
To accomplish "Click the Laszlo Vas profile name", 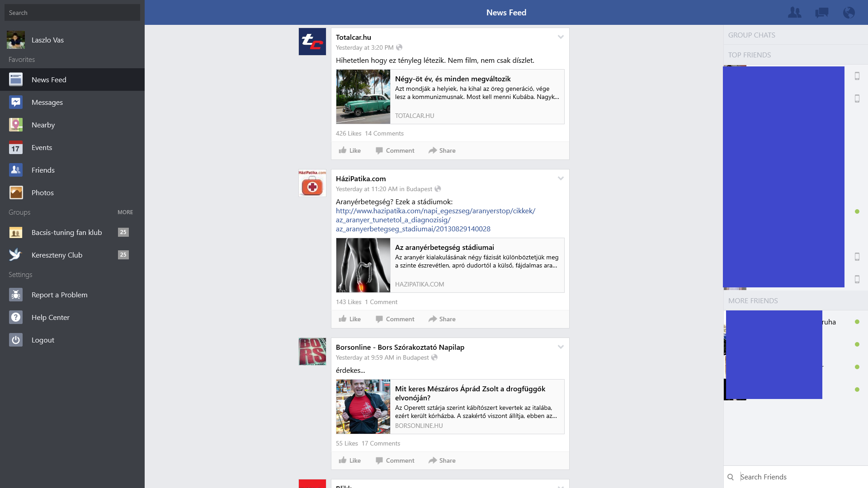I will tap(47, 40).
